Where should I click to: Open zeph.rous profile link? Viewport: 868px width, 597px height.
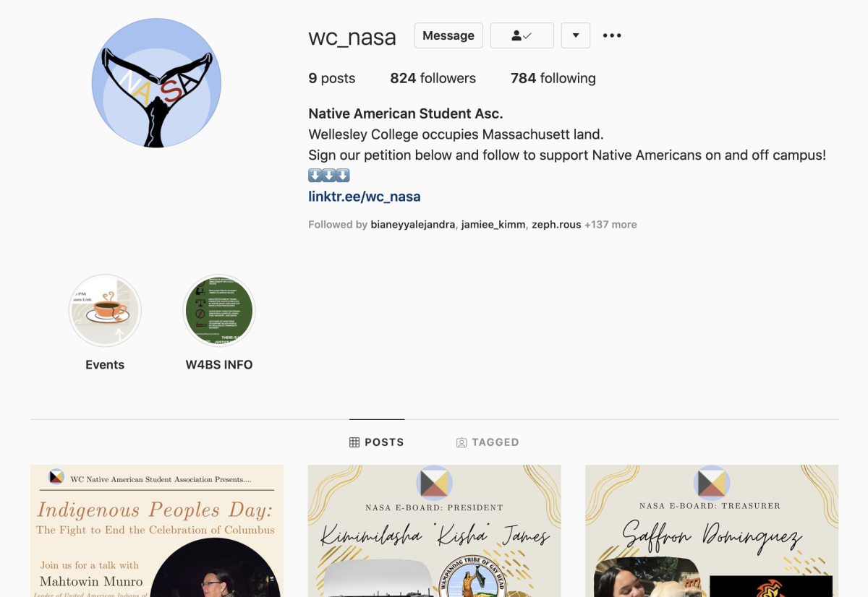[556, 225]
